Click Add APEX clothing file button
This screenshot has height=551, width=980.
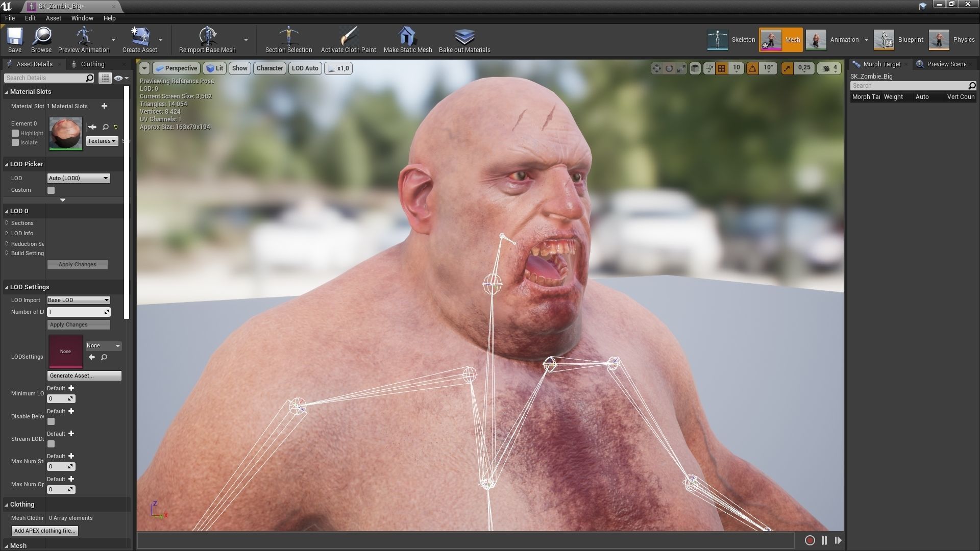coord(44,531)
